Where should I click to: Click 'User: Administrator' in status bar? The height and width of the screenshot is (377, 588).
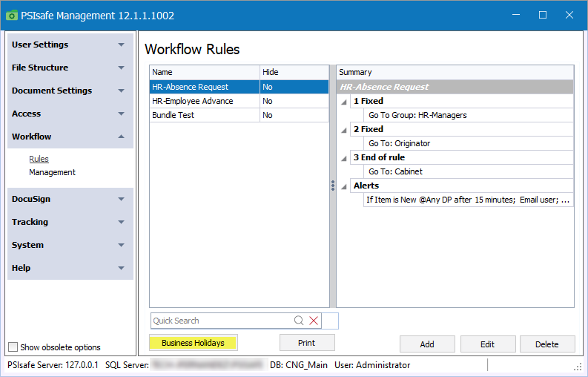click(372, 365)
